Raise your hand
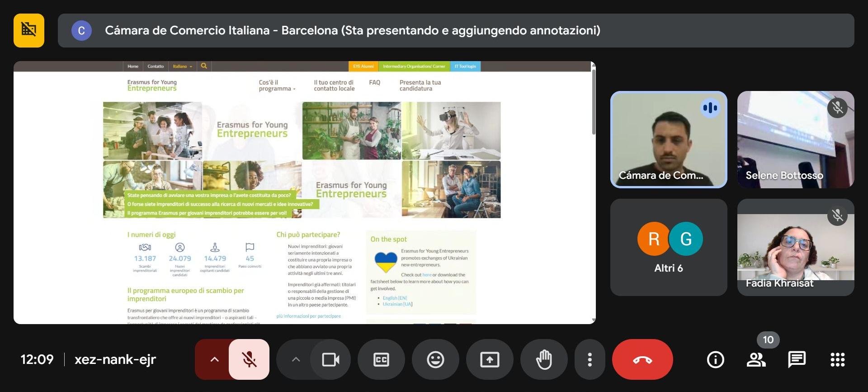Viewport: 868px width, 392px height. [x=544, y=359]
